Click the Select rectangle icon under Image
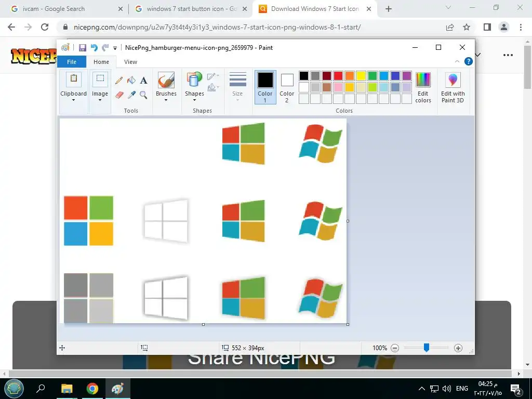The width and height of the screenshot is (532, 399). [100, 79]
